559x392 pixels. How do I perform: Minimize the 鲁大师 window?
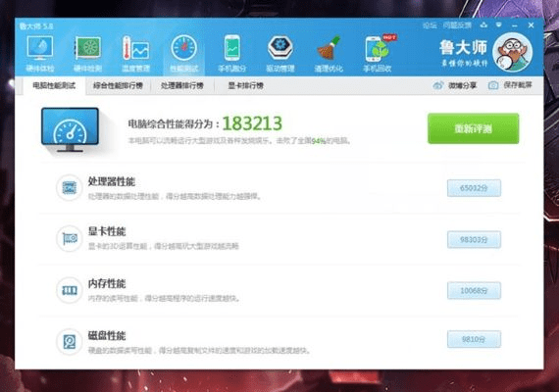515,25
